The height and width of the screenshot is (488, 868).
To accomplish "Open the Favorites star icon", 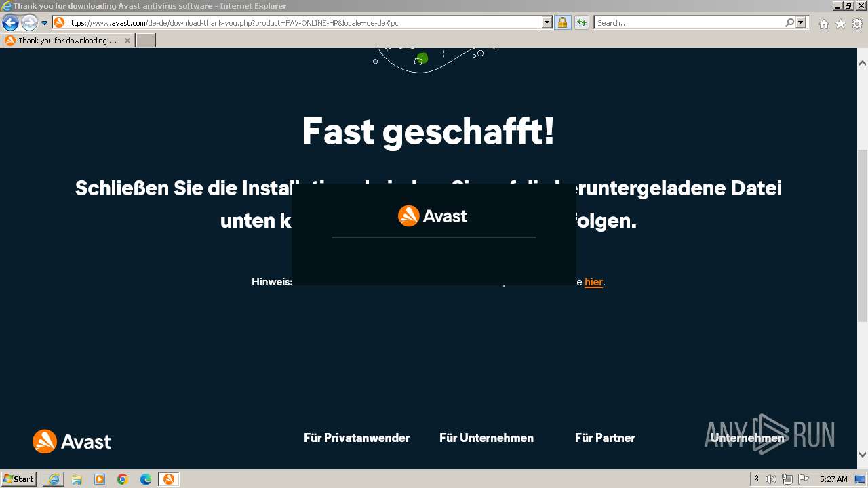I will point(840,24).
